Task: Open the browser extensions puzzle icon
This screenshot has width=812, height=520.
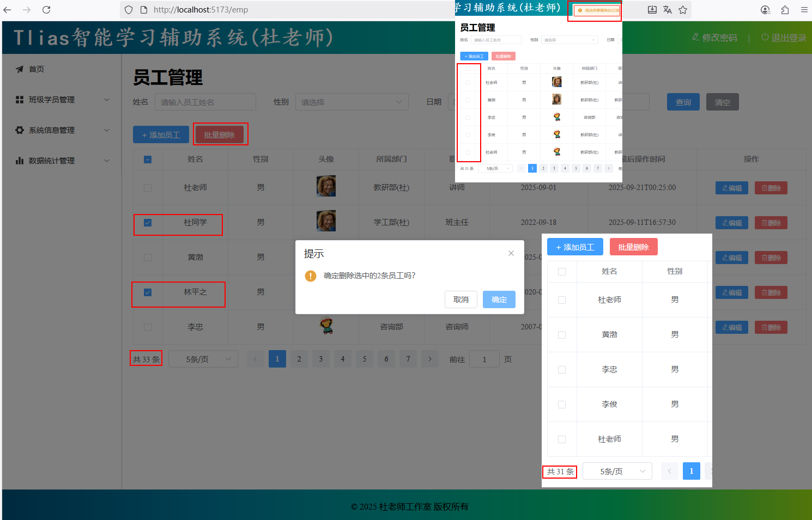Action: pyautogui.click(x=785, y=10)
